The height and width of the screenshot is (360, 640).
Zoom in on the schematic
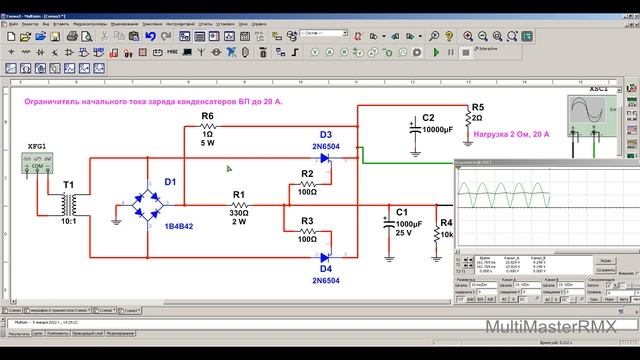pyautogui.click(x=468, y=36)
